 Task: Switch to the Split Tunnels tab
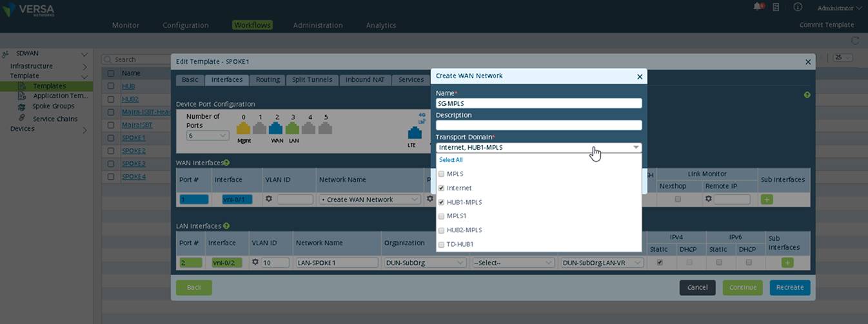pyautogui.click(x=312, y=79)
